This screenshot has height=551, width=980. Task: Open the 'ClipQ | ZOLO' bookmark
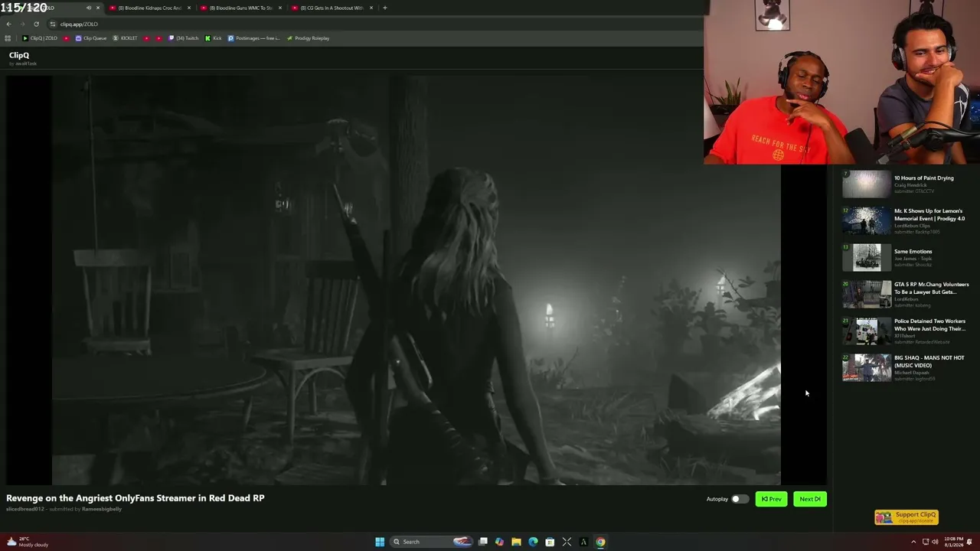[x=40, y=38]
